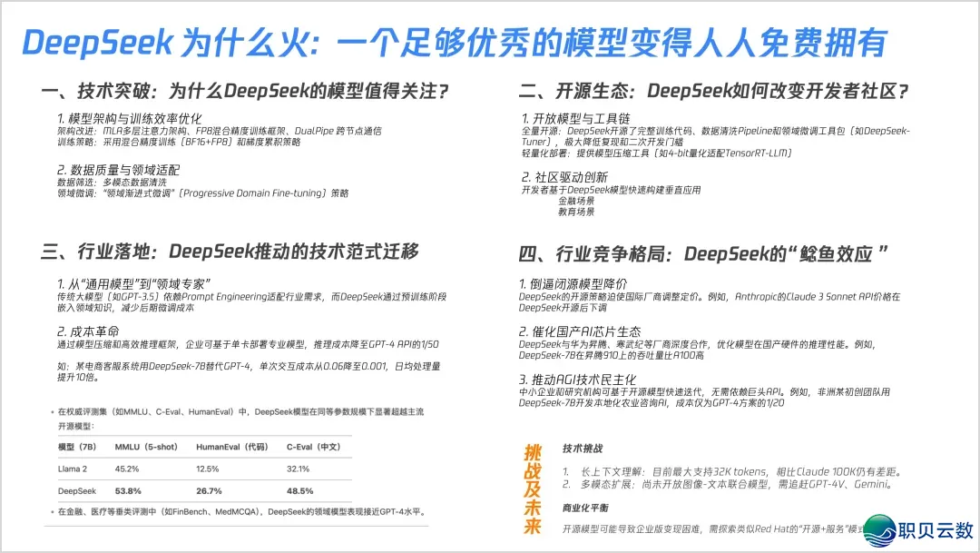Viewport: 980px width, 553px height.
Task: Click the table header "模型（7B）"
Action: pos(77,447)
